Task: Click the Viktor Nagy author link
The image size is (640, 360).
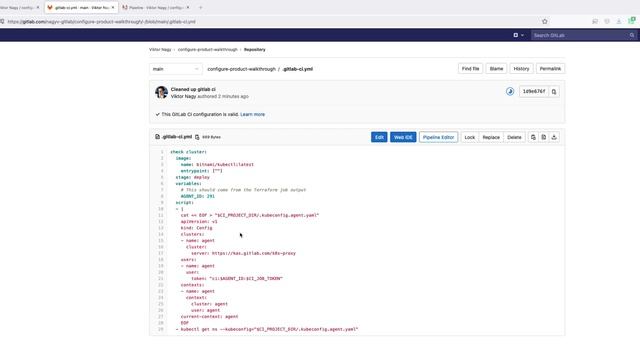Action: point(183,96)
